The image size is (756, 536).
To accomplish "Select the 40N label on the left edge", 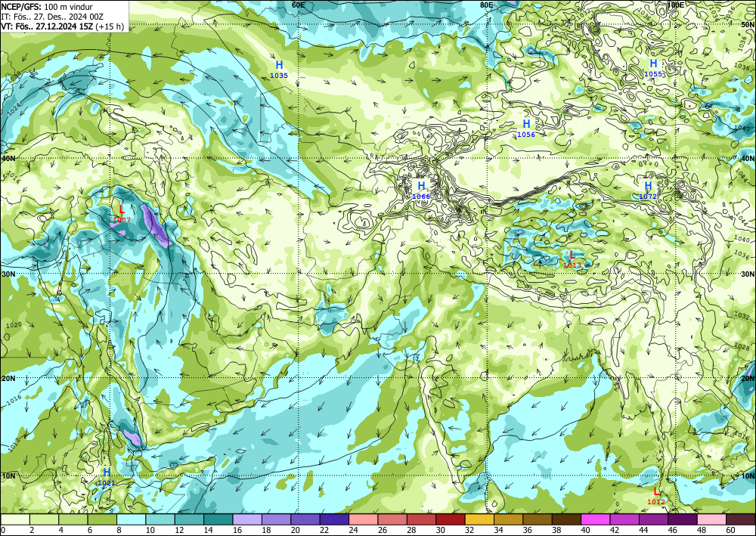I will click(x=8, y=158).
